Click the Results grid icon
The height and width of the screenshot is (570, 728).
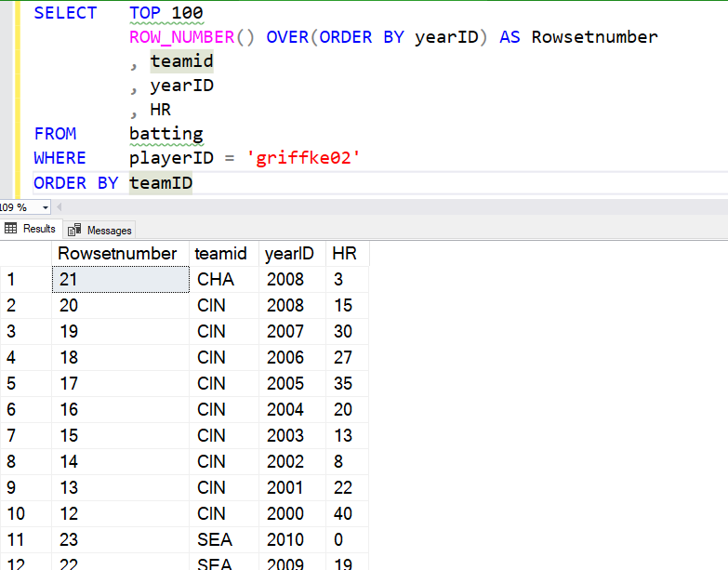12,229
